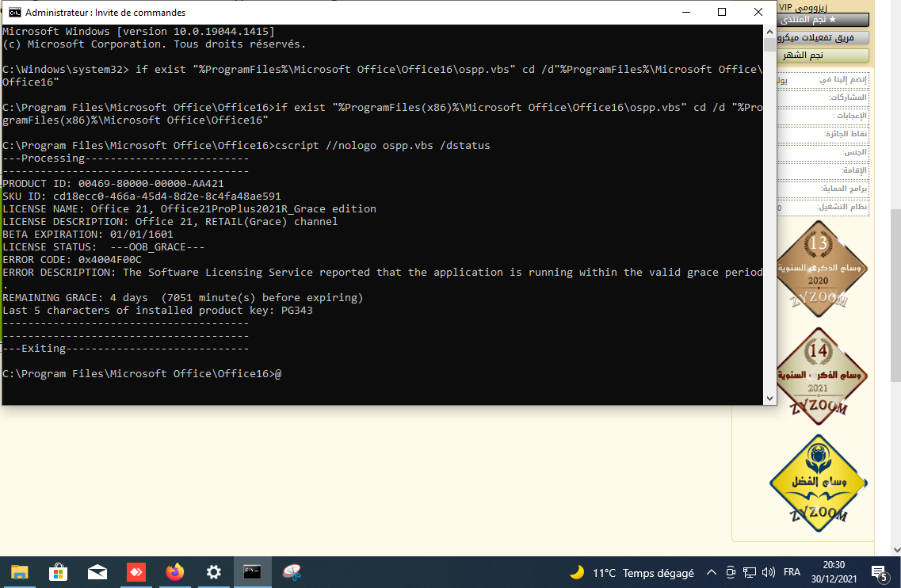The width and height of the screenshot is (901, 588).
Task: Open the volume speaker tray icon
Action: coord(768,572)
